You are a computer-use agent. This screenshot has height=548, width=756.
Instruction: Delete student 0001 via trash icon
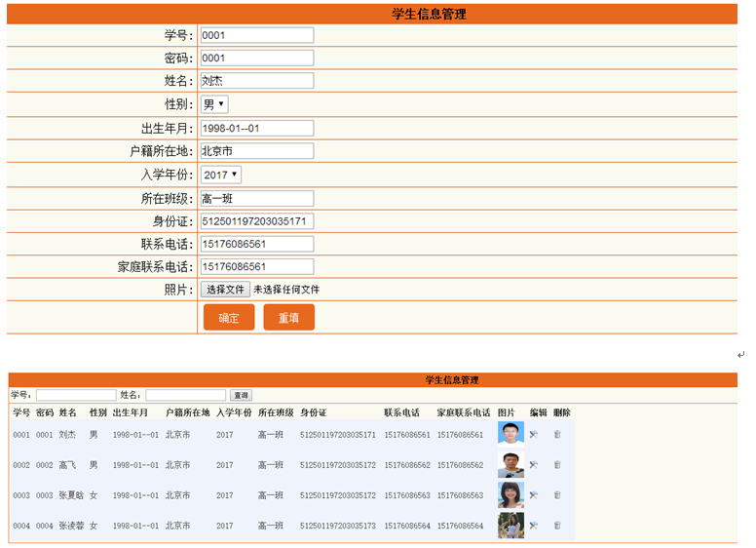pos(557,435)
